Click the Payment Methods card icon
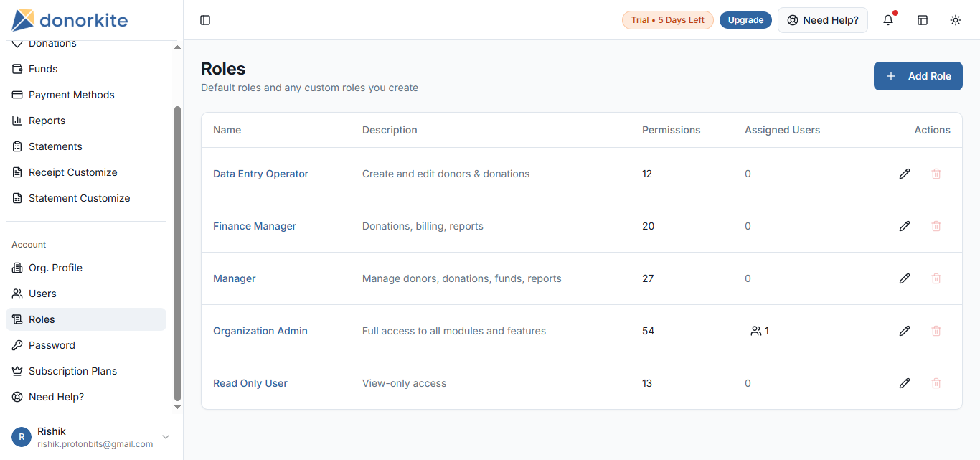Viewport: 980px width, 460px height. click(x=17, y=95)
